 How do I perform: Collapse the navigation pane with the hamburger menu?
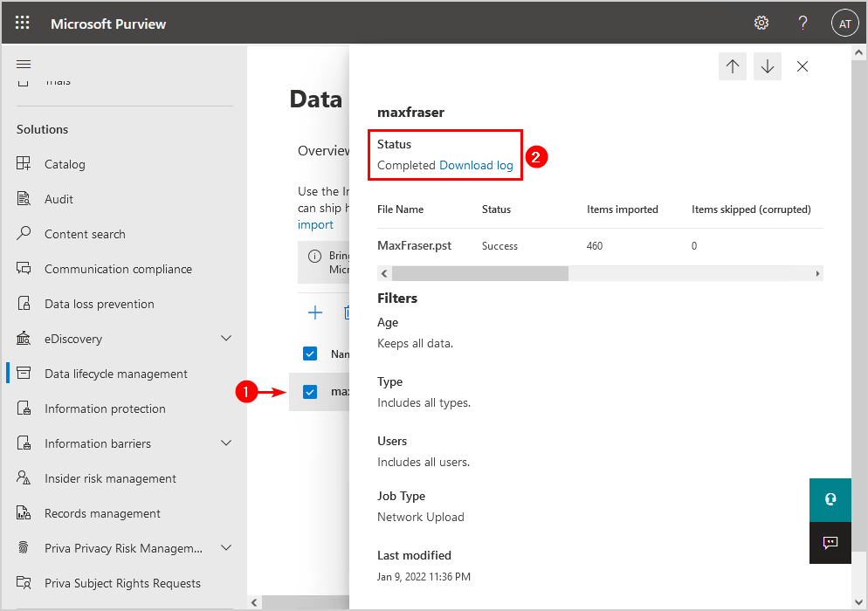[x=24, y=63]
